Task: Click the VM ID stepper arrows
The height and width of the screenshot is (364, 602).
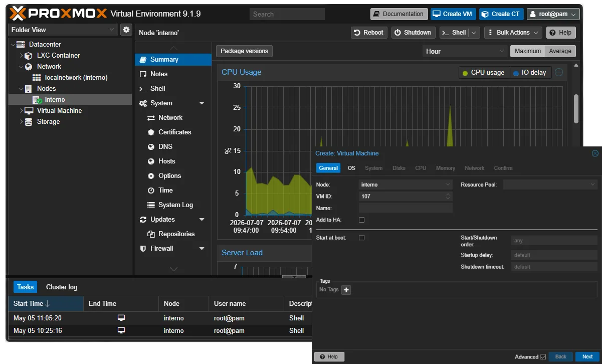Action: [x=448, y=197]
